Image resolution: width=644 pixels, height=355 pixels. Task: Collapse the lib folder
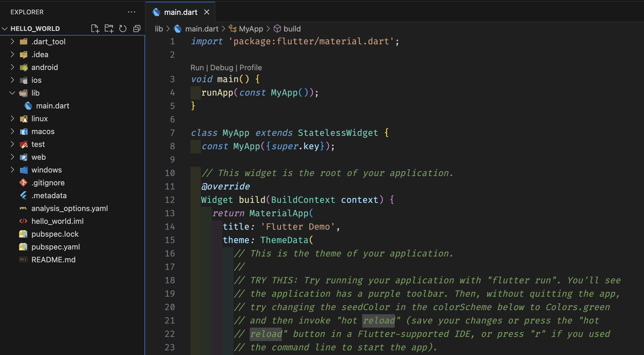coord(12,93)
